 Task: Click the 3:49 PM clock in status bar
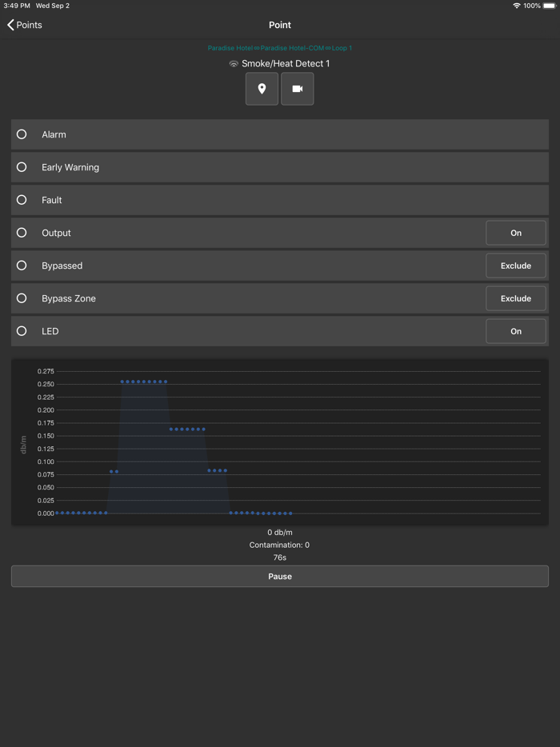click(x=17, y=6)
